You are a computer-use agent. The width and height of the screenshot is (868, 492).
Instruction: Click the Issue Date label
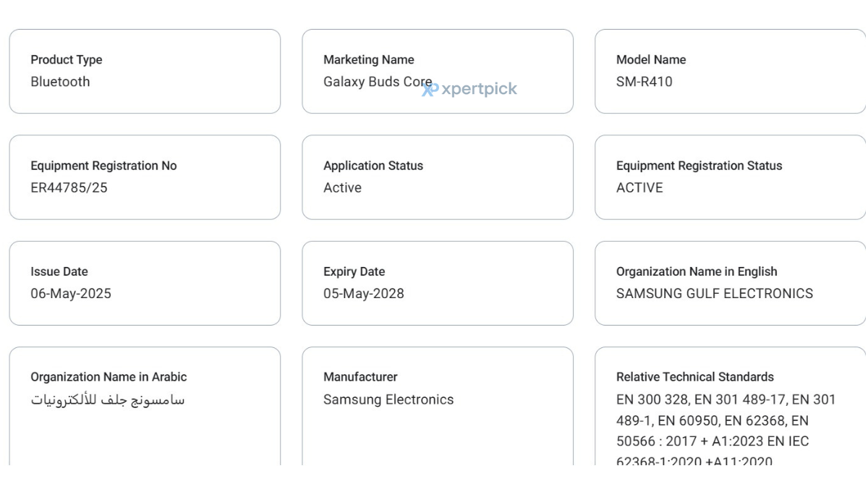(59, 272)
